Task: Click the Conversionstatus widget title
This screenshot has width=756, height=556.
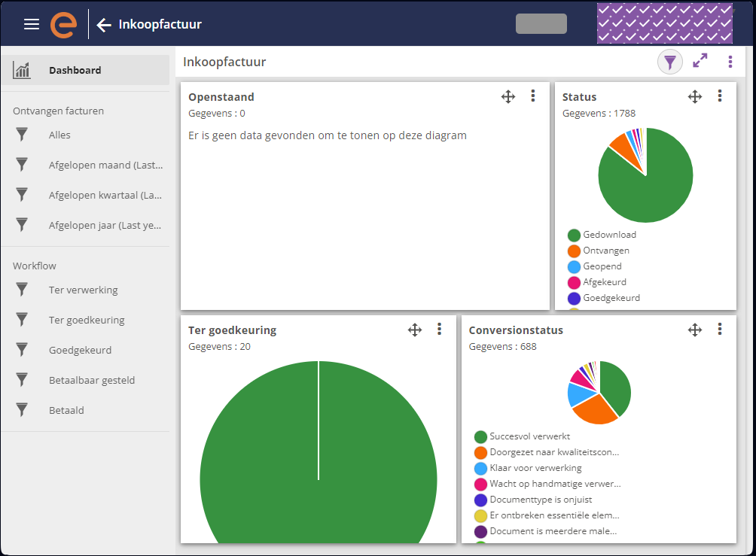Action: pyautogui.click(x=516, y=330)
